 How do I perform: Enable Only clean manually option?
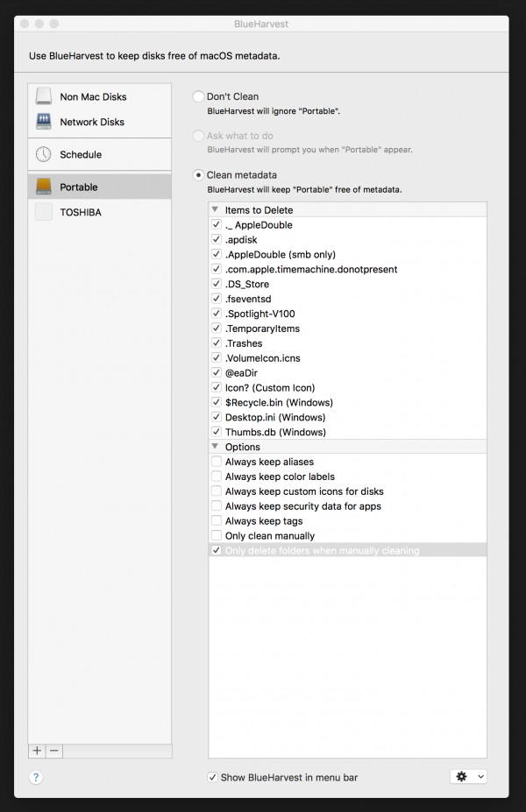point(217,535)
